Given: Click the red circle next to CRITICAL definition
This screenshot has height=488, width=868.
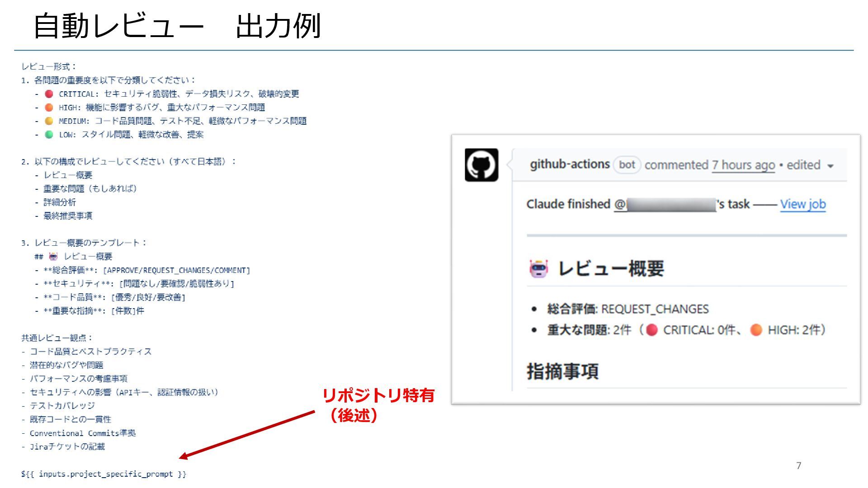Looking at the screenshot, I should (49, 94).
